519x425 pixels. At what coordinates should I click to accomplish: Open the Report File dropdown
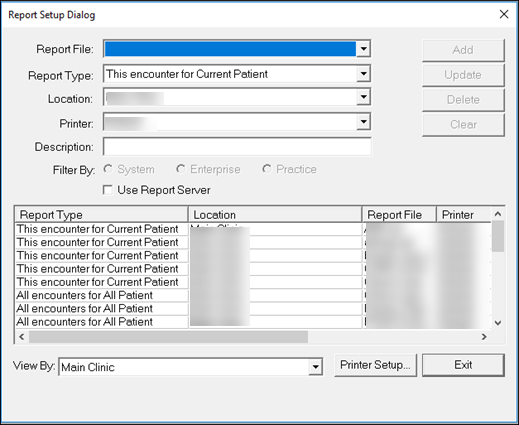click(x=363, y=49)
